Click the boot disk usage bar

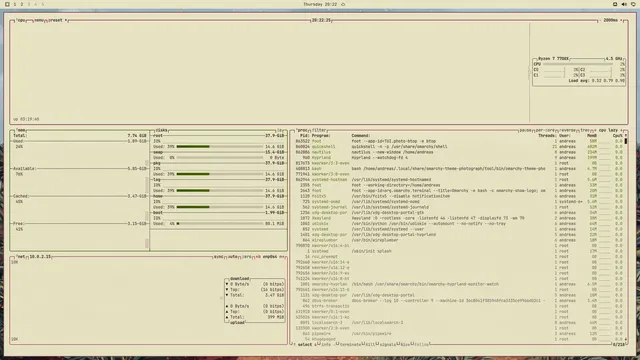[220, 224]
